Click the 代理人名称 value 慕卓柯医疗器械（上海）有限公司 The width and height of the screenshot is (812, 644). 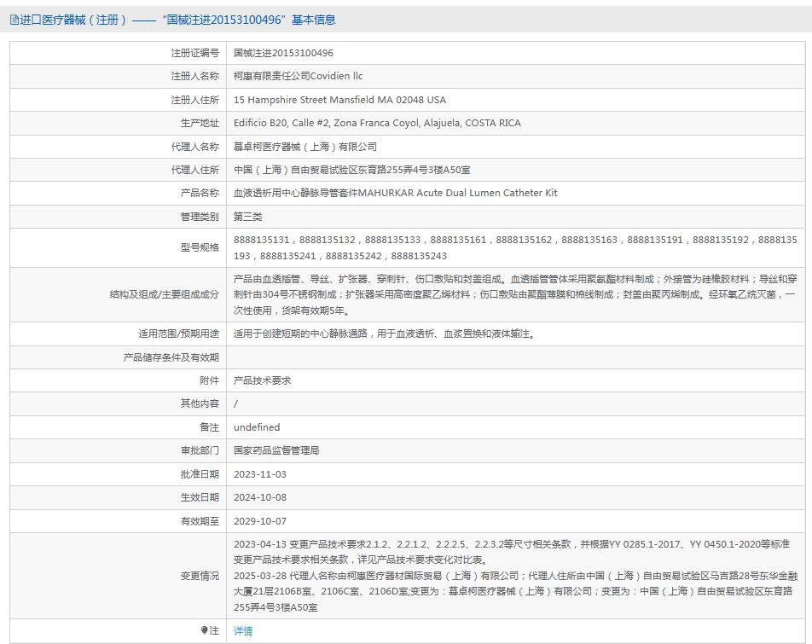(x=303, y=146)
